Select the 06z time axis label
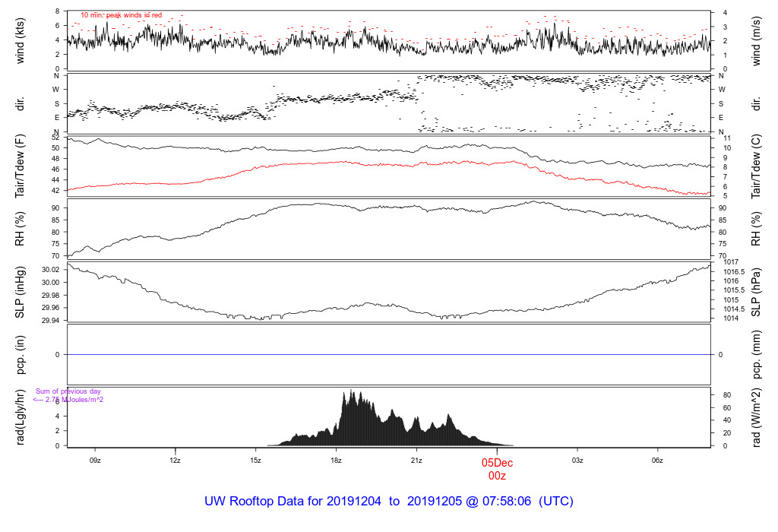This screenshot has height=532, width=778. [658, 461]
